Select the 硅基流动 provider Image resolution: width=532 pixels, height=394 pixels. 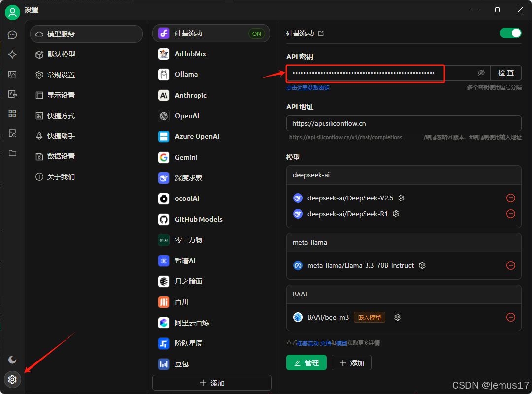pos(211,33)
